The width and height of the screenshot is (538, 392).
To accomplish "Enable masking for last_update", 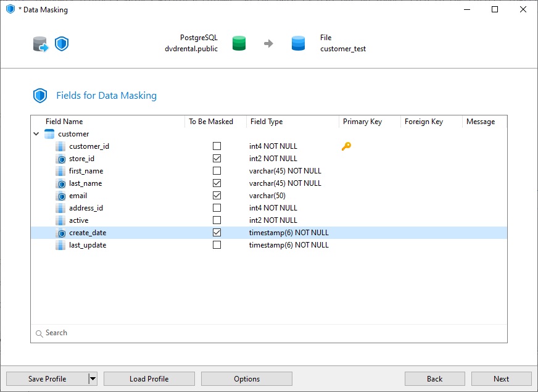I will click(x=217, y=245).
